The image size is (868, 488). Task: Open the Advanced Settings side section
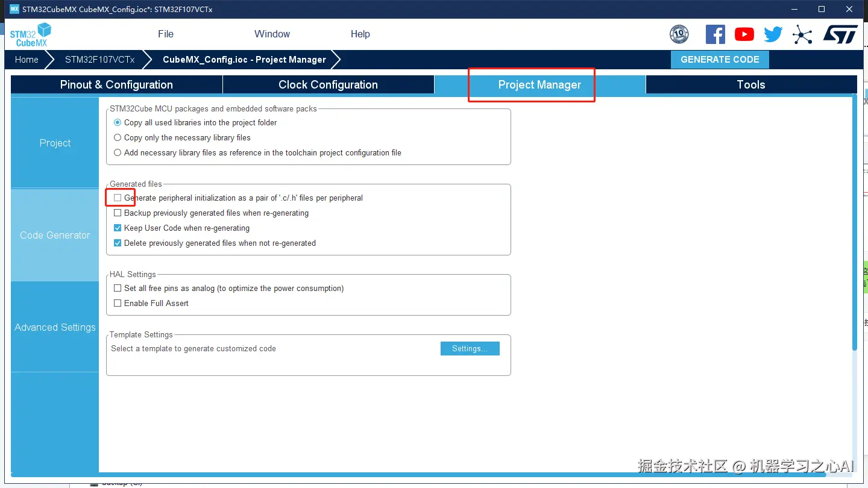coord(55,327)
